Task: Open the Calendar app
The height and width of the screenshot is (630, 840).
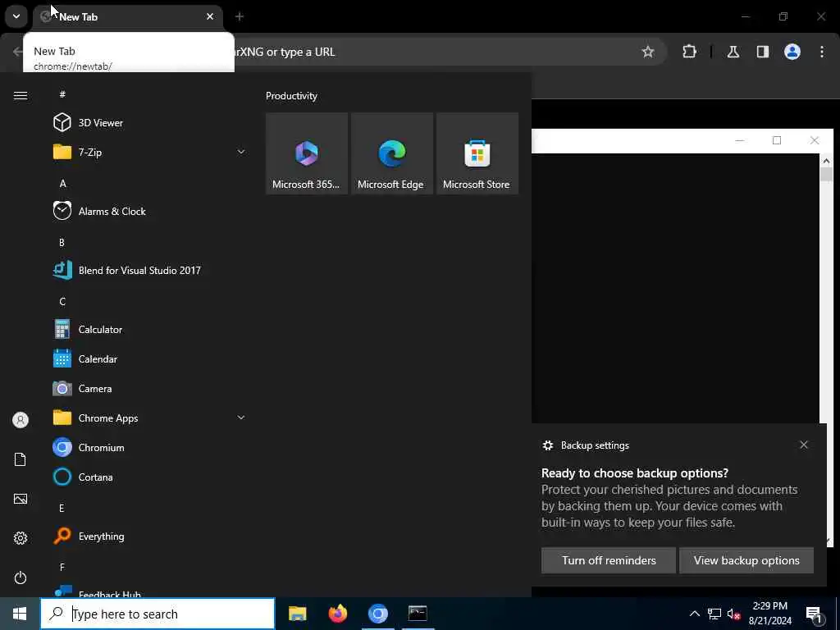Action: 149,359
